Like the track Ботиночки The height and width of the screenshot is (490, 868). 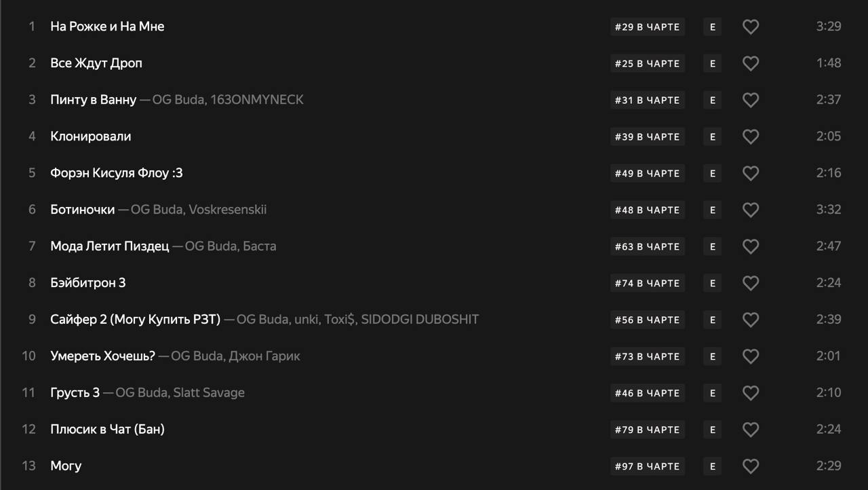(750, 210)
